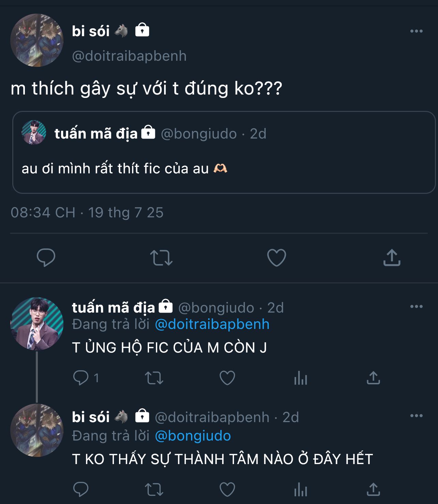Image resolution: width=438 pixels, height=504 pixels.
Task: Like the main tweet about gây sự
Action: [276, 258]
